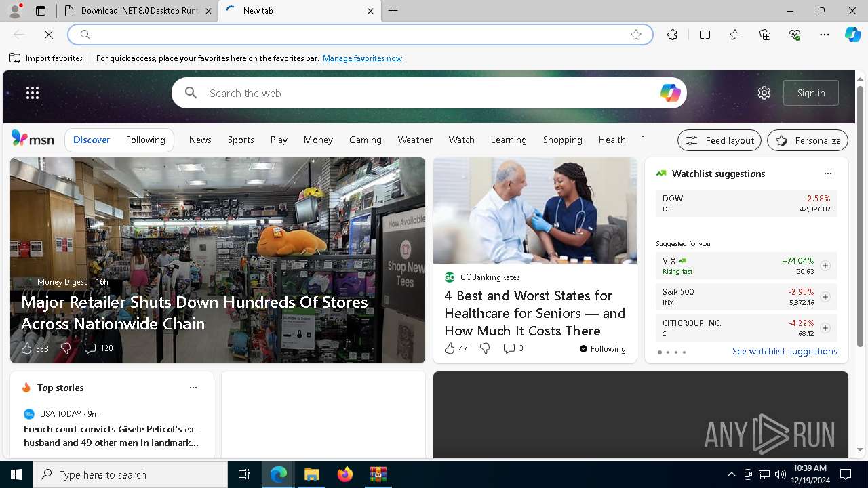Image resolution: width=868 pixels, height=488 pixels.
Task: Open the Copilot sidebar icon
Action: click(852, 35)
